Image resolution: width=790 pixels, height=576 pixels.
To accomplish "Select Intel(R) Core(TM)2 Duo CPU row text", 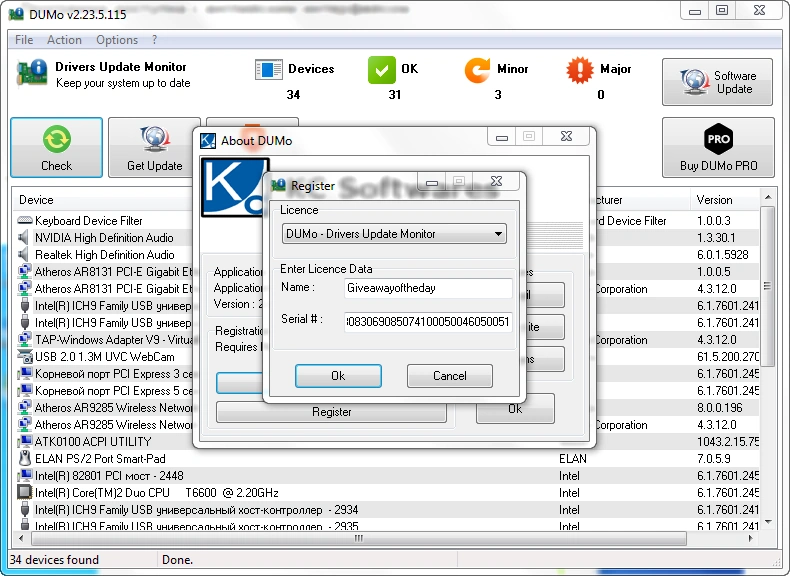I will point(157,492).
